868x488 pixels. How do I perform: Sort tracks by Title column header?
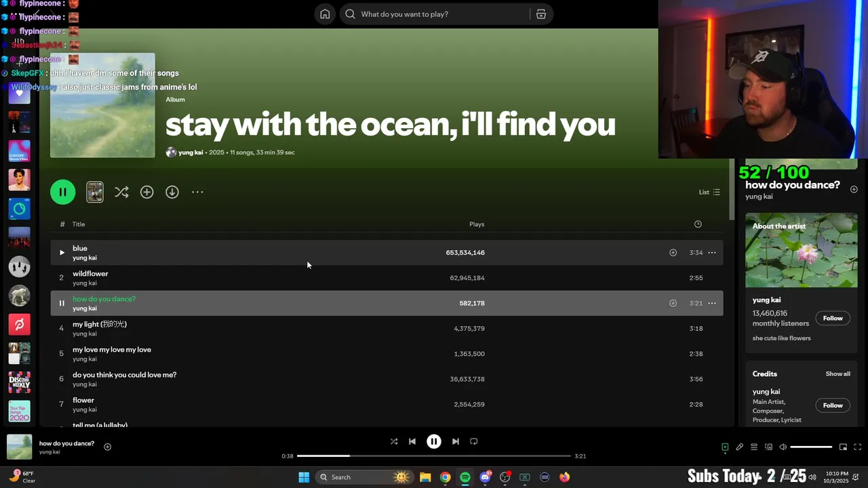pos(79,224)
